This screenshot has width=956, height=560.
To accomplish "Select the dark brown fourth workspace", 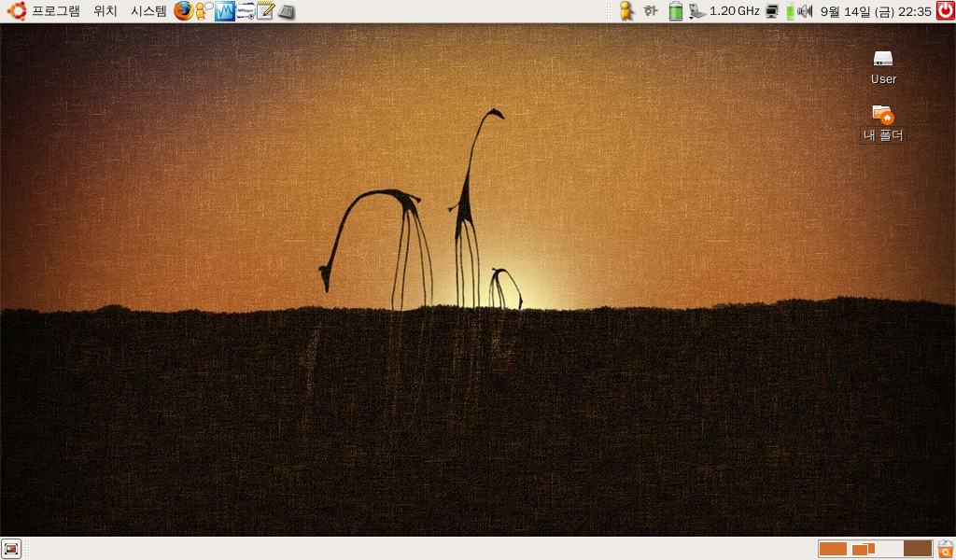I will 918,549.
